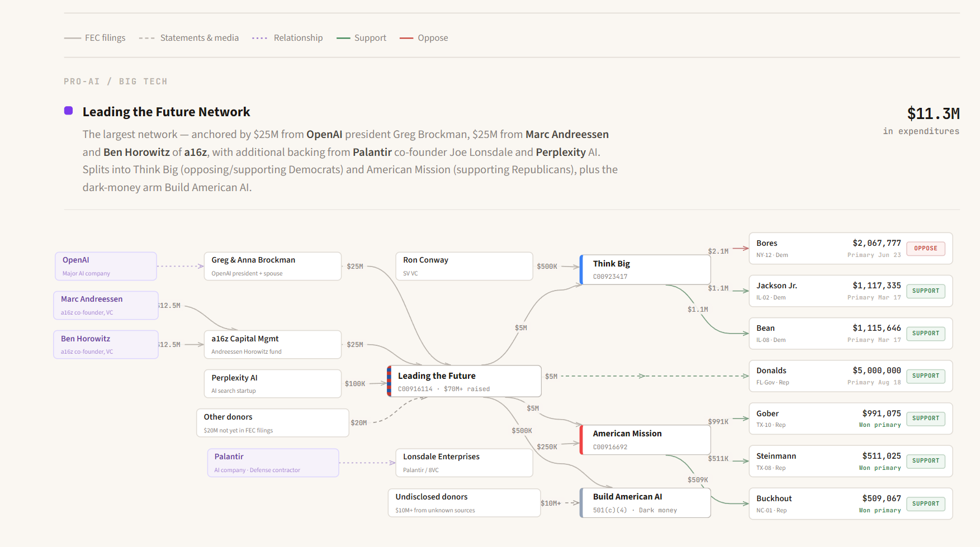Image resolution: width=980 pixels, height=547 pixels.
Task: Click the C00916692 ID under American Mission
Action: (x=610, y=447)
